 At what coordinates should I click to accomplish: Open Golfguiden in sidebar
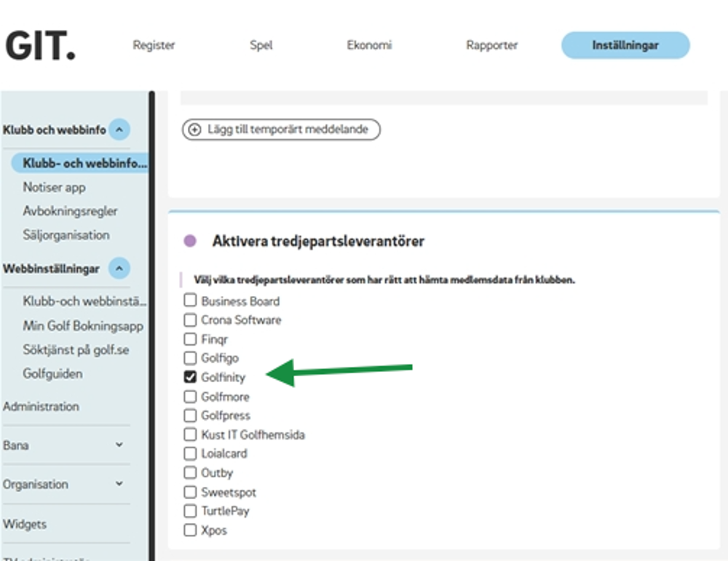coord(53,373)
